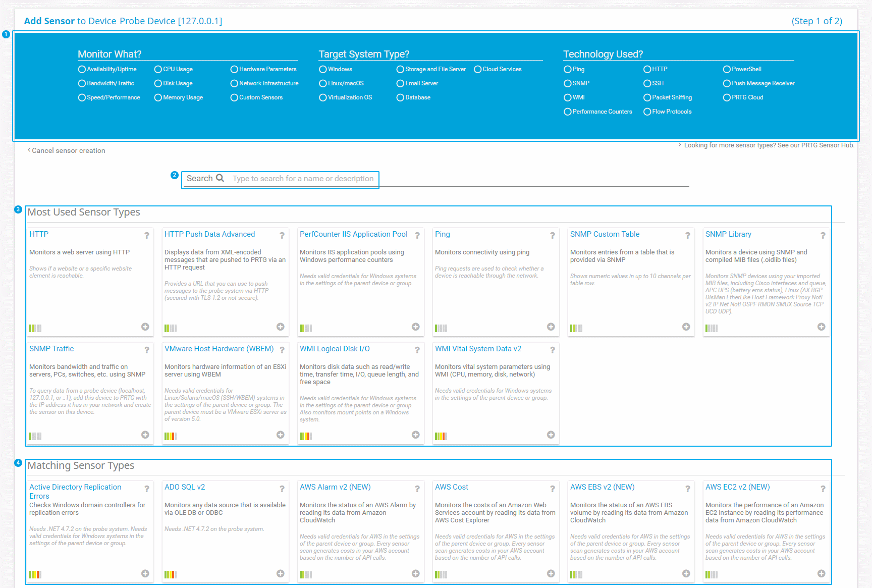Open help icon for SNMP Library sensor

coord(823,235)
